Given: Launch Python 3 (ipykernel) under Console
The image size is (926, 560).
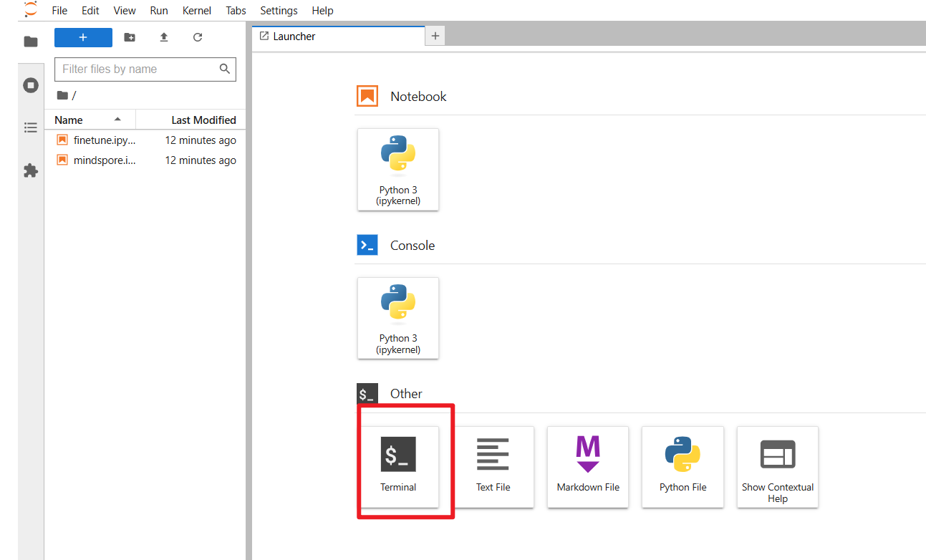Looking at the screenshot, I should (x=398, y=318).
